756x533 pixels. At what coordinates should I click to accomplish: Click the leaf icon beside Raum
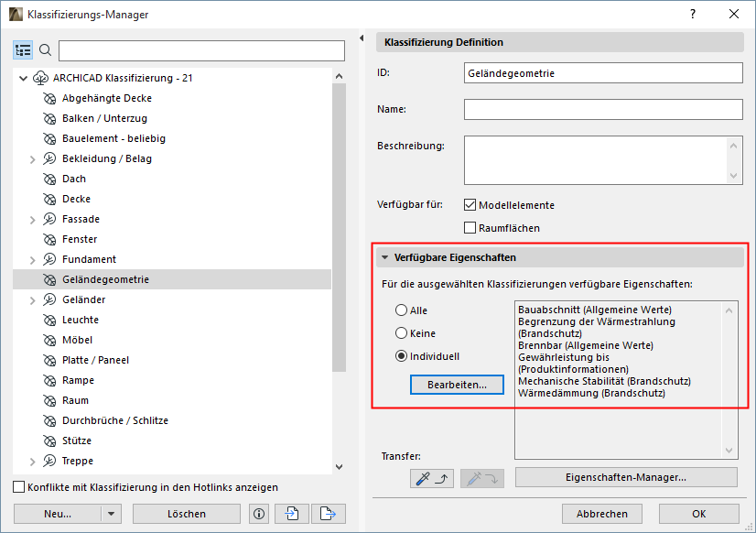click(49, 401)
